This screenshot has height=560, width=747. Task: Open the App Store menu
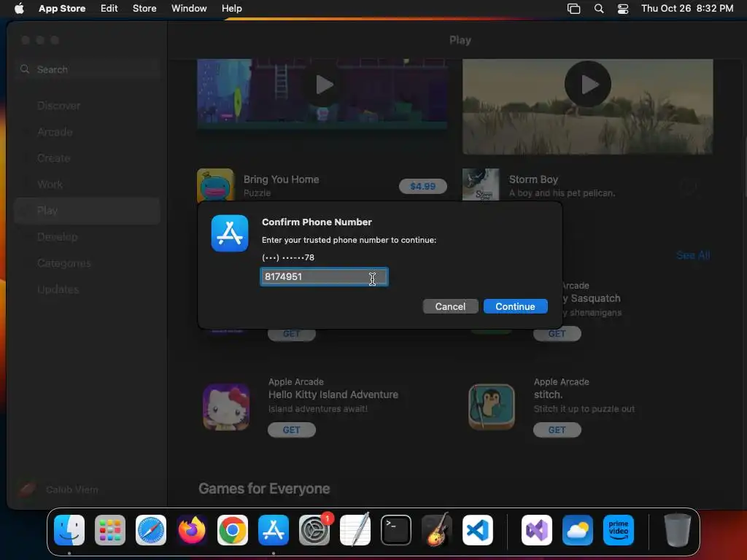click(62, 8)
